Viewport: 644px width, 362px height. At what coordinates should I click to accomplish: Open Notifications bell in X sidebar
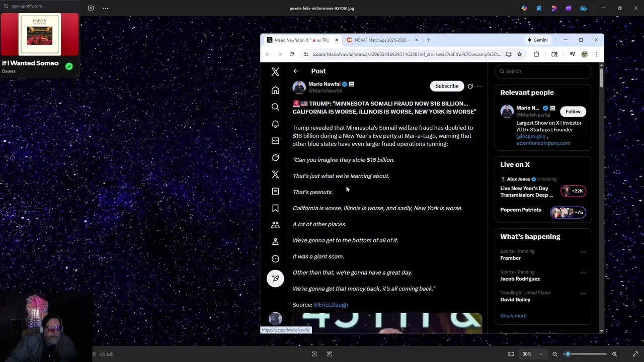point(275,124)
